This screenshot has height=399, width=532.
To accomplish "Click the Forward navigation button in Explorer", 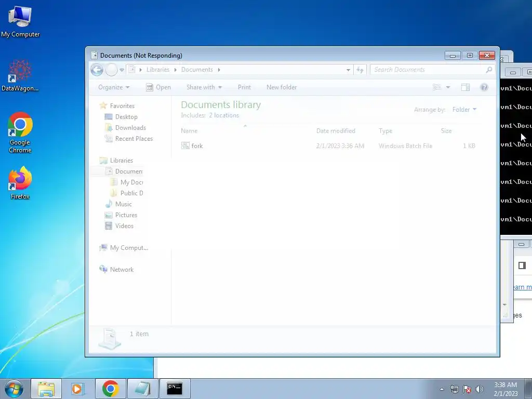I will tap(111, 70).
